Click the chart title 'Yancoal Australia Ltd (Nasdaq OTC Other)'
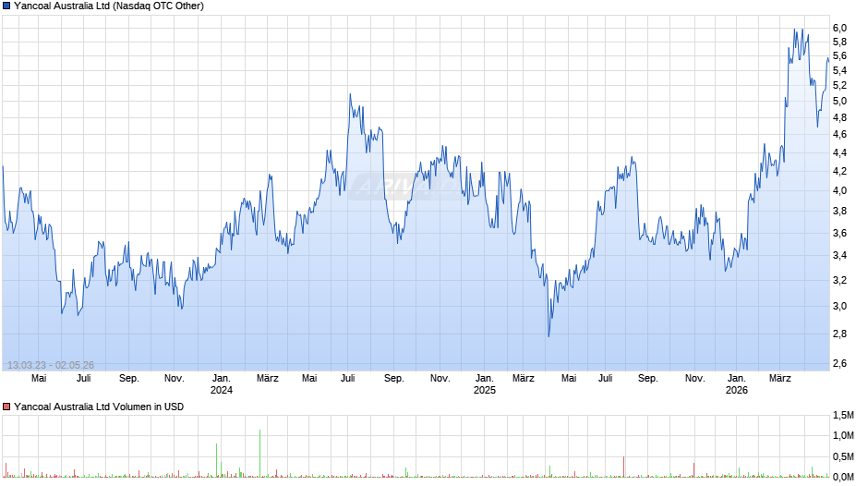 (109, 6)
